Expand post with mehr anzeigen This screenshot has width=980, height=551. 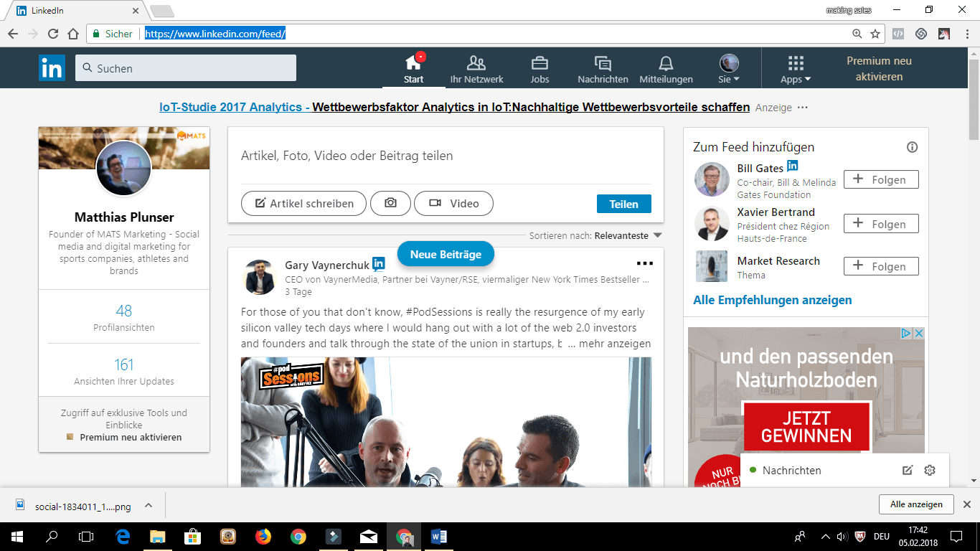(x=609, y=344)
